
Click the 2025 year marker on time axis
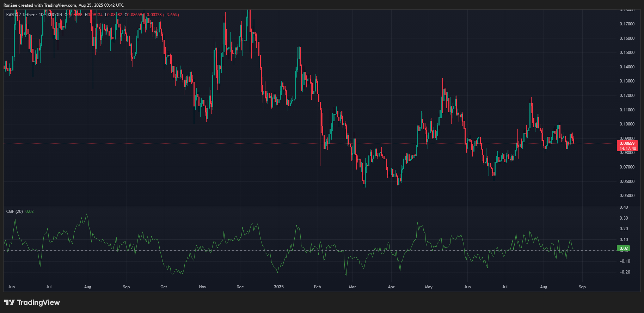pos(279,287)
